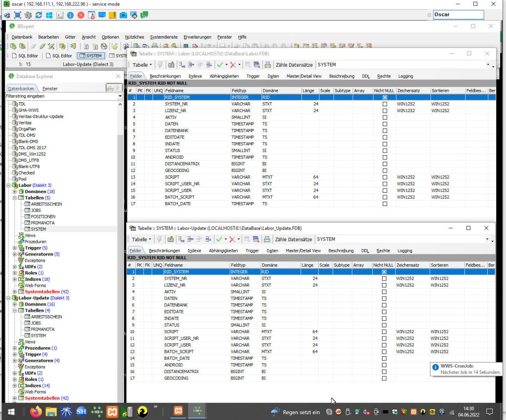506x420 pixels.
Task: Click the calendar grid icon in Labor table toolbar
Action: point(256,65)
